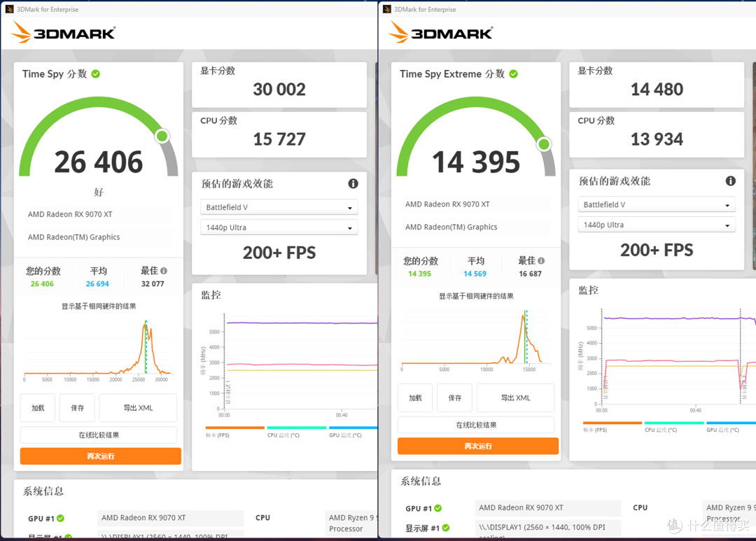Click CPU score value 13 934
The height and width of the screenshot is (541, 756).
coord(657,139)
